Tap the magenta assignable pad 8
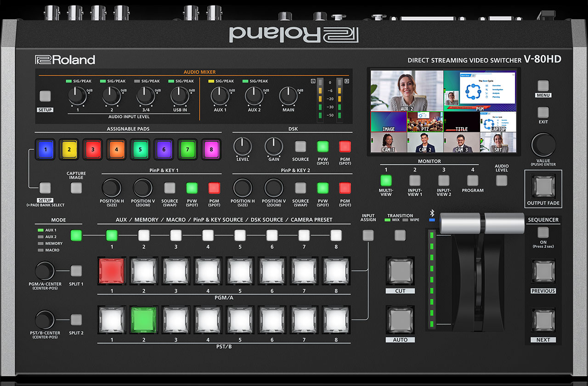The width and height of the screenshot is (588, 386). (211, 149)
